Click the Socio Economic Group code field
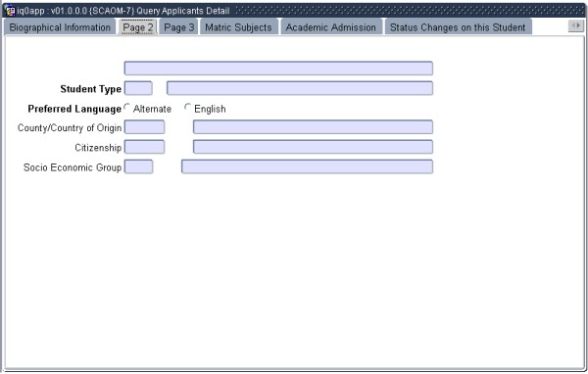Screen dimensions: 588x374 [x=138, y=166]
